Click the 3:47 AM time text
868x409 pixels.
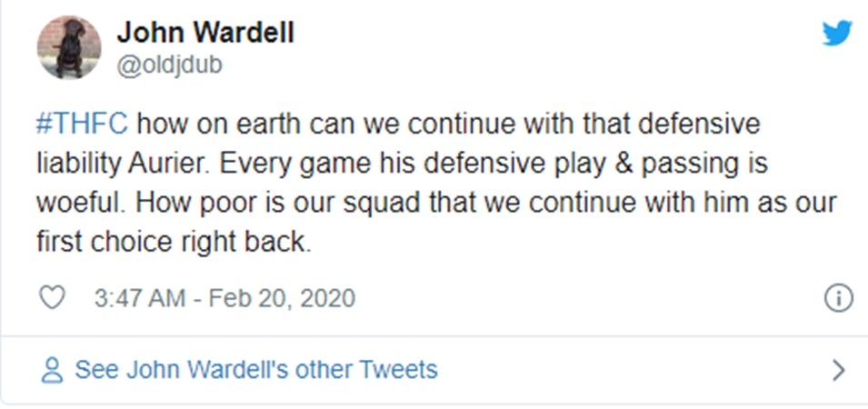[140, 297]
